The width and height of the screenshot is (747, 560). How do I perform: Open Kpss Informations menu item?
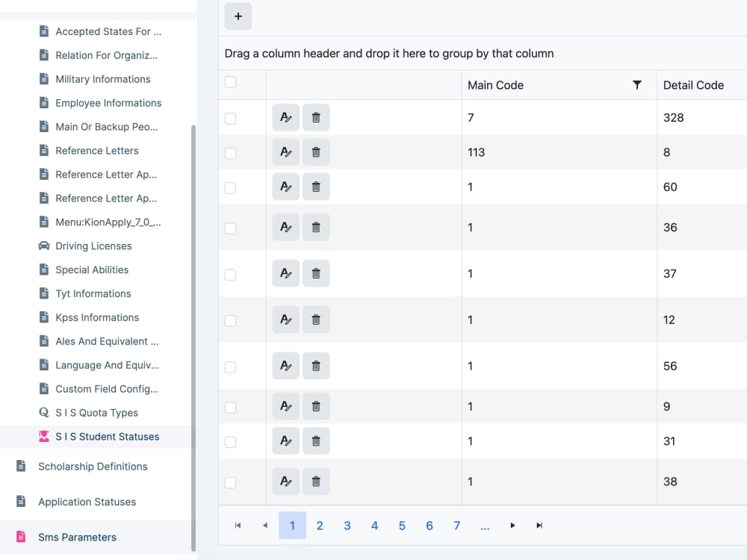97,317
